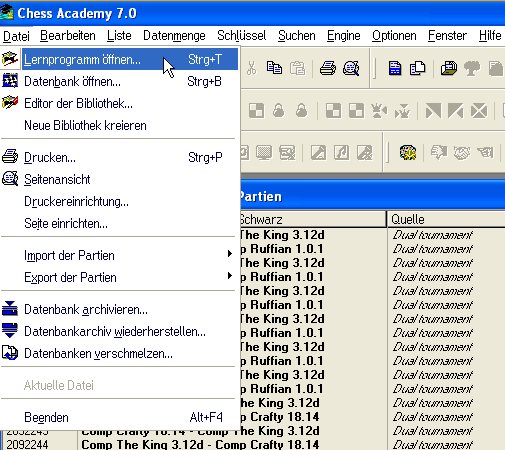505x450 pixels.
Task: Close the menu by clicking Datei
Action: [x=16, y=36]
